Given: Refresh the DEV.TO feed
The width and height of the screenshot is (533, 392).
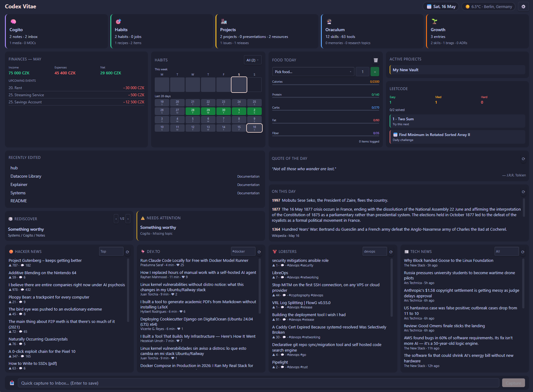Looking at the screenshot, I should point(259,252).
